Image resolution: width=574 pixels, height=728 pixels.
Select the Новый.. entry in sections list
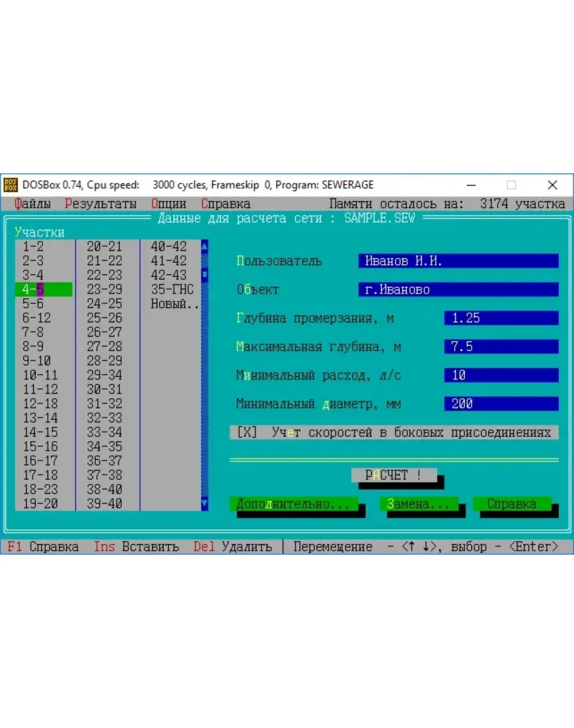[x=174, y=304]
